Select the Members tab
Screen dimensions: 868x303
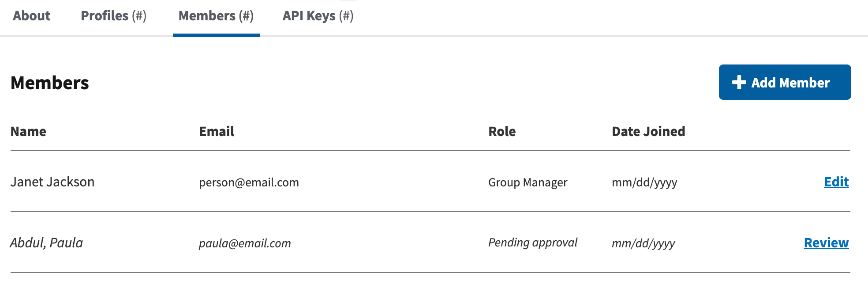pos(216,16)
